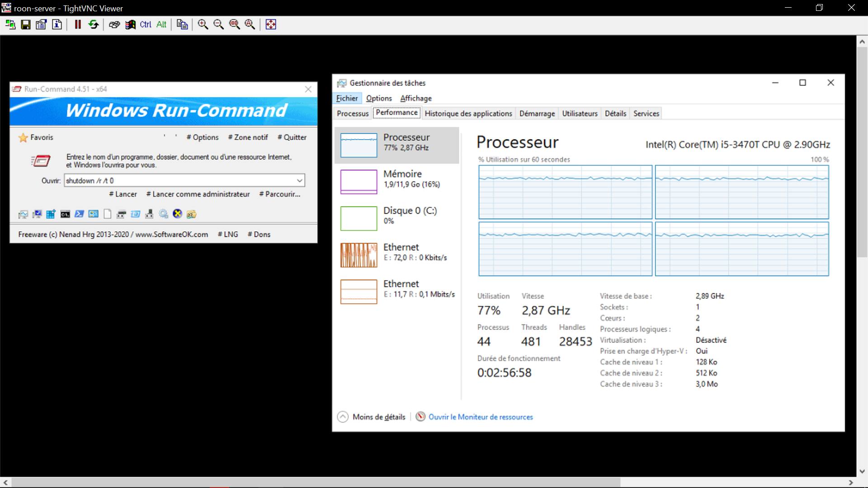Open the Options menu in Task Manager
Screen dimensions: 868x488
tap(379, 99)
